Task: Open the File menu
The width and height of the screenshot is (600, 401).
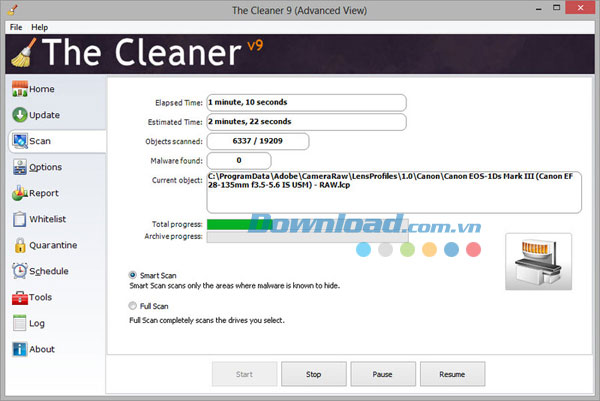Action: [x=16, y=27]
